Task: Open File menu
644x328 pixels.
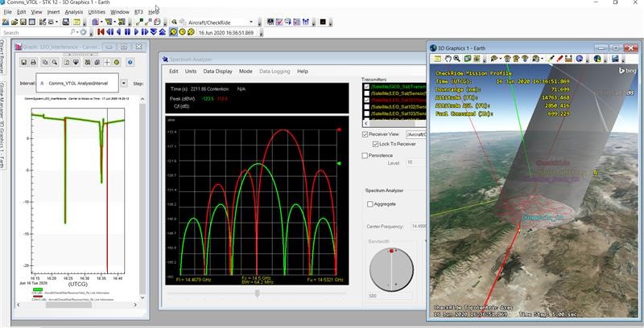Action: [7, 12]
